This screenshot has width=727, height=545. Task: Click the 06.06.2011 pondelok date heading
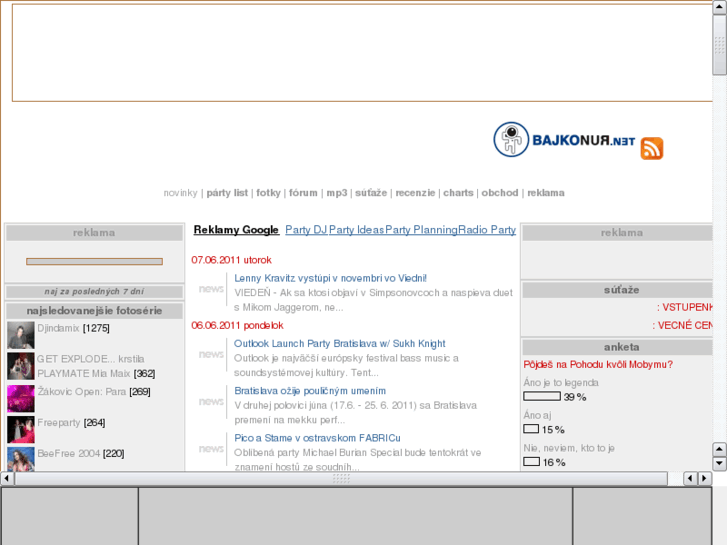(x=237, y=325)
